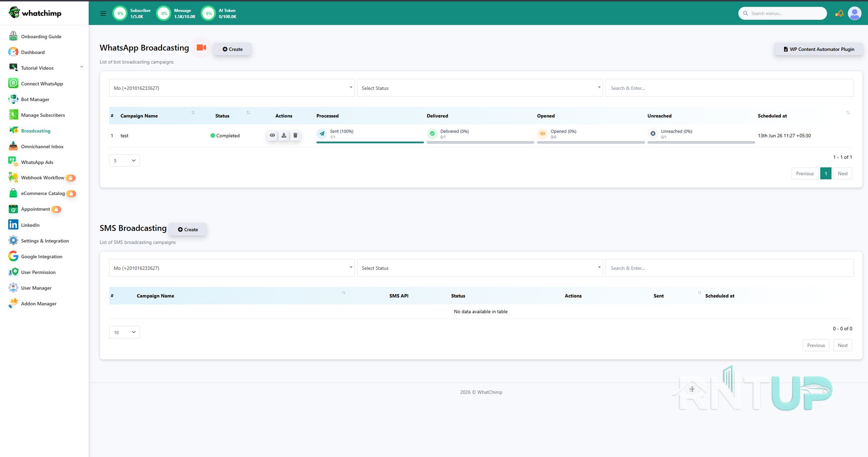This screenshot has width=868, height=457.
Task: Click WP Content Automator Plugin button
Action: 819,50
